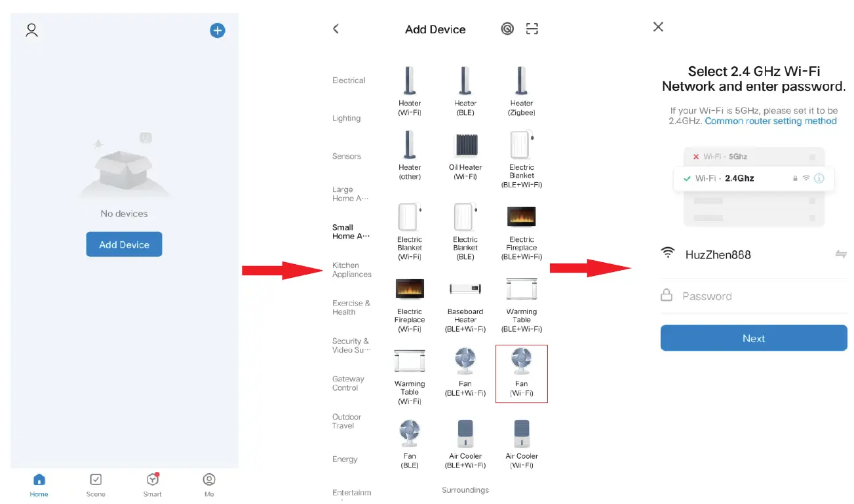
Task: Select Electric Fireplace (Wi-Fi) device
Action: (410, 300)
